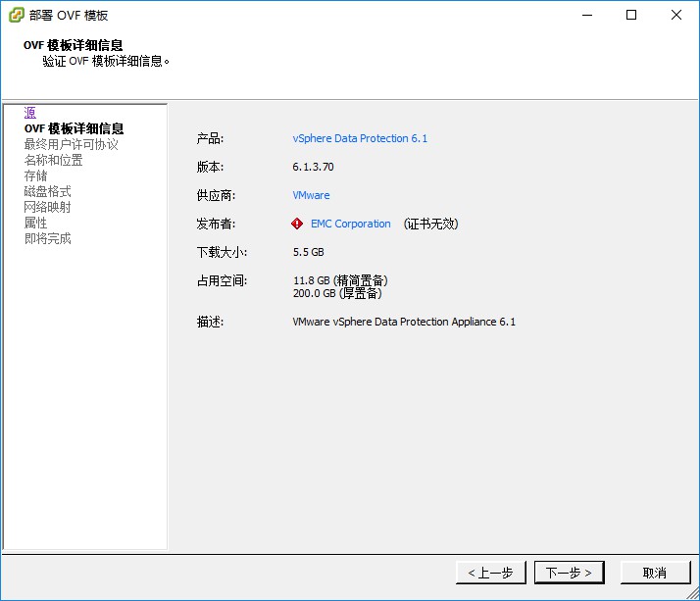The height and width of the screenshot is (601, 700).
Task: Click the red invalid certificate warning icon
Action: click(x=297, y=224)
